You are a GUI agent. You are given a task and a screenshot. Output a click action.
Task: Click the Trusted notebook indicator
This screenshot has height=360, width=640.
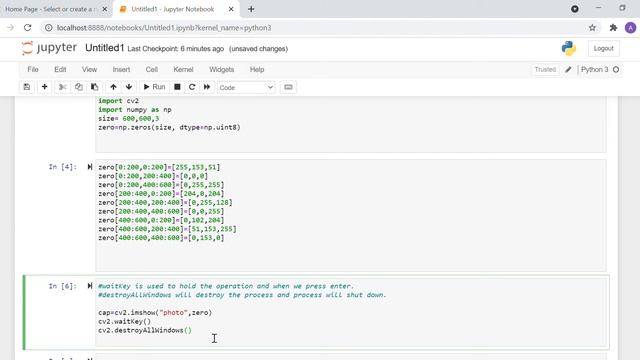point(545,69)
